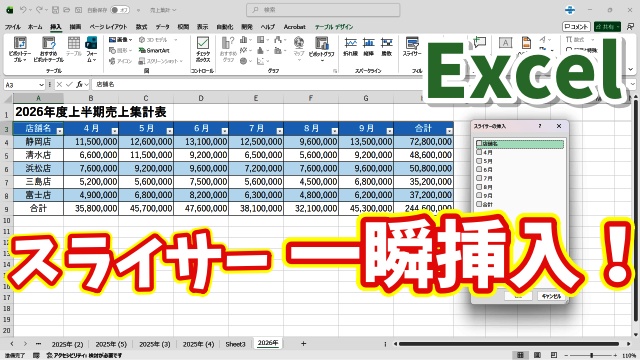This screenshot has width=640, height=360.
Task: Click the formula bar cancel X icon
Action: pyautogui.click(x=59, y=84)
